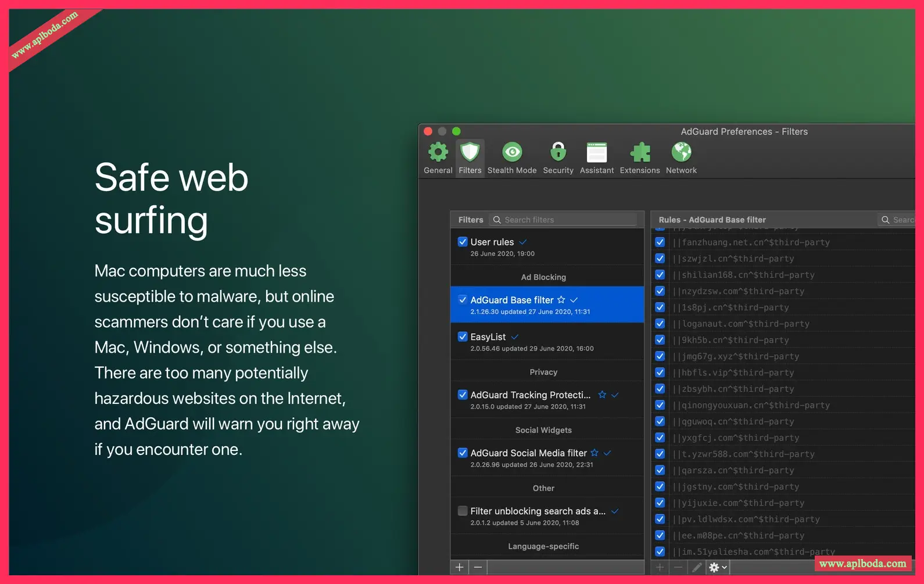Click rule text ||qarsza.cn^$third-party
Image resolution: width=924 pixels, height=584 pixels.
click(x=733, y=470)
